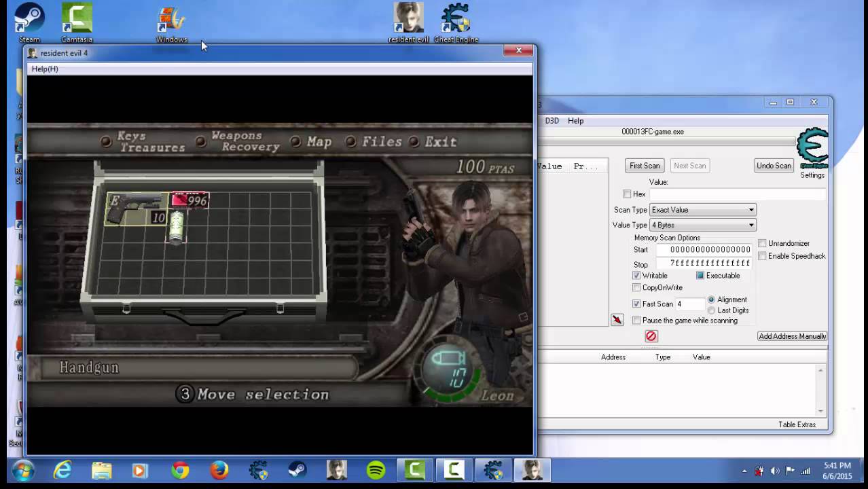This screenshot has height=489, width=868.
Task: Click the Cheat Engine logo icon
Action: 812,149
